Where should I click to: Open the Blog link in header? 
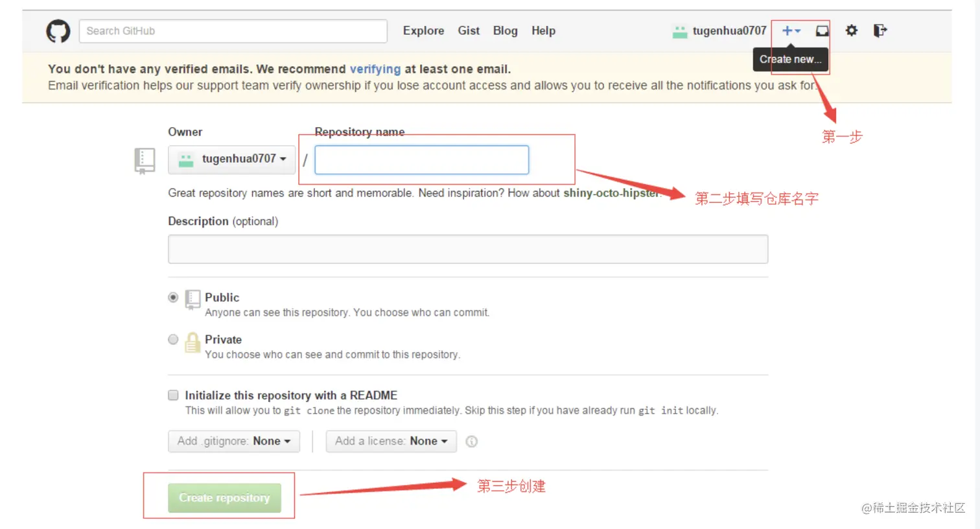[x=505, y=30]
